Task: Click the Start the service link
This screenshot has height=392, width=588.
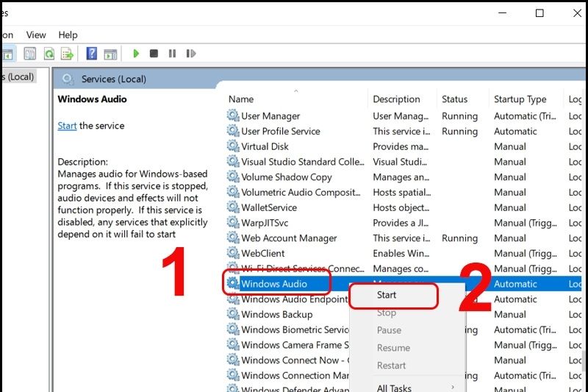Action: coord(67,126)
